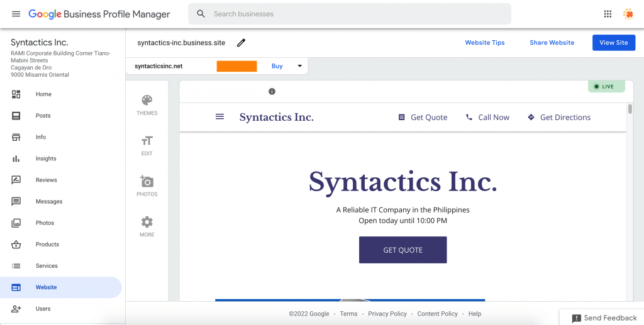This screenshot has width=644, height=325.
Task: Click the syntactics-inc.business.site address
Action: pos(181,43)
